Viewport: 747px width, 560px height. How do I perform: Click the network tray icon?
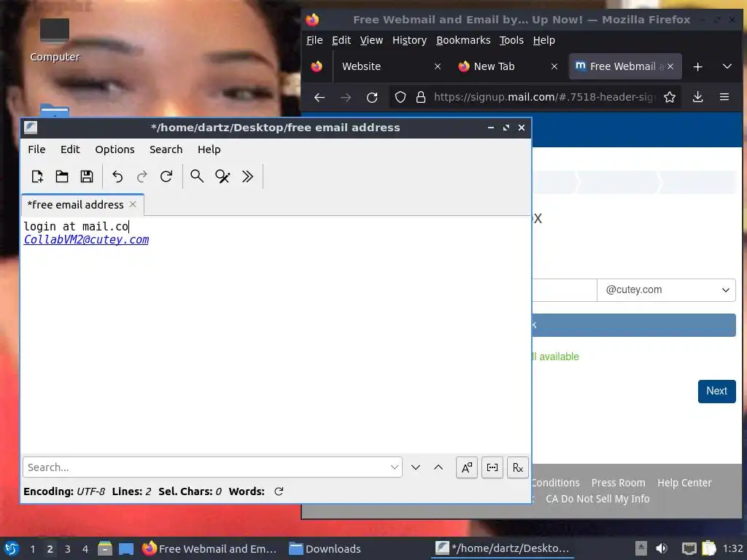point(689,548)
